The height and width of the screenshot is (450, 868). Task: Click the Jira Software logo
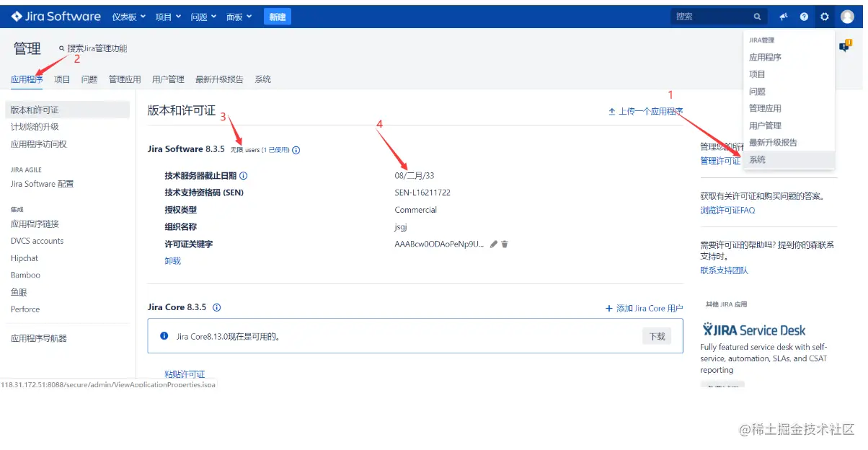point(50,16)
